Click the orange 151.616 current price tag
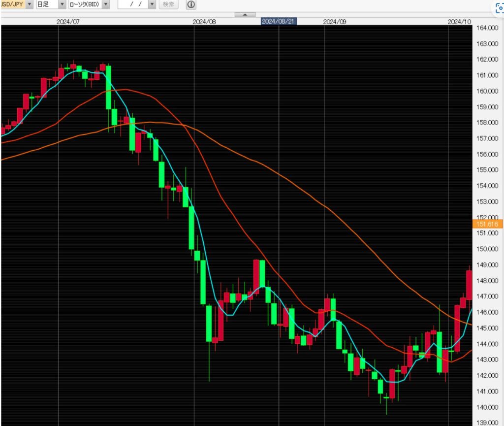Image resolution: width=504 pixels, height=426 pixels. pyautogui.click(x=487, y=224)
